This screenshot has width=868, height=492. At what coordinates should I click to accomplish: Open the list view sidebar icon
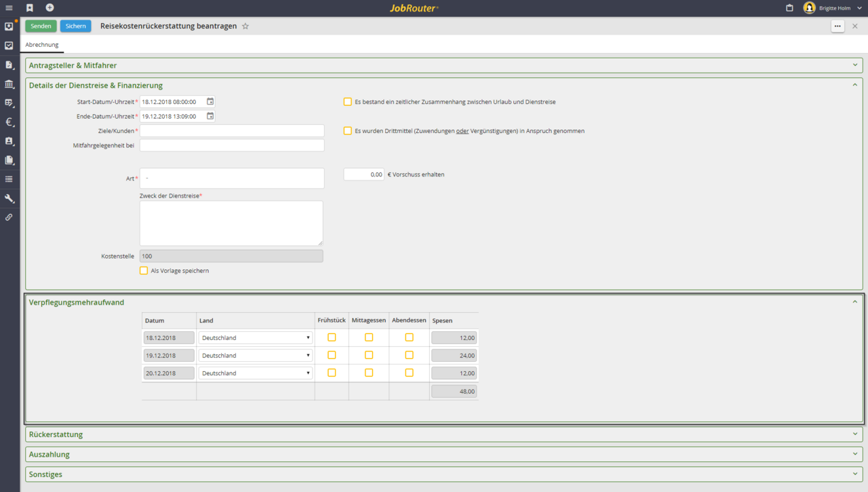(9, 179)
